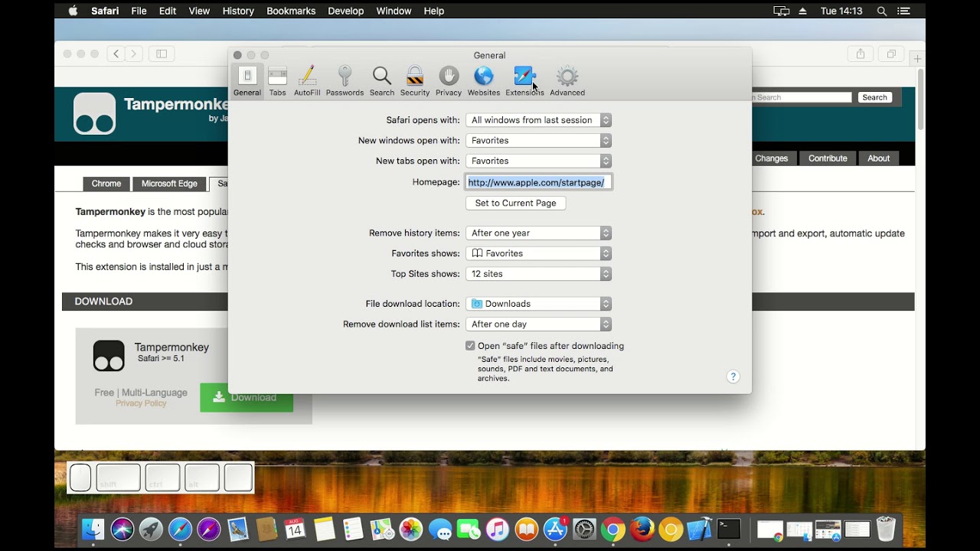Open the Security preferences pane
Viewport: 980px width, 551px height.
(x=415, y=81)
